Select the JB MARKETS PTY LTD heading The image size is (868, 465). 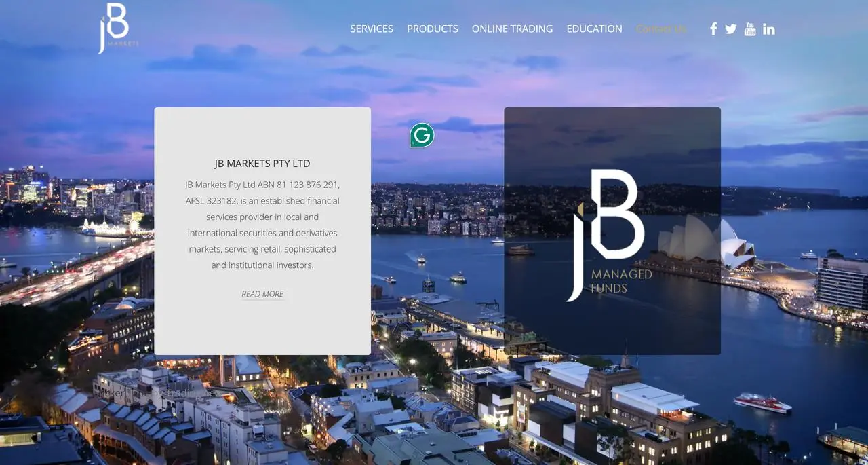262,164
